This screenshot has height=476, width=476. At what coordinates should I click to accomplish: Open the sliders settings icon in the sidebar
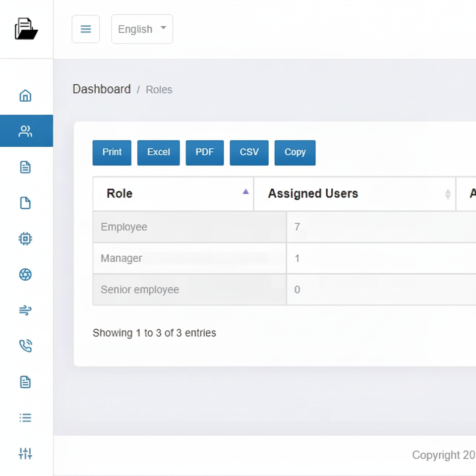(25, 453)
